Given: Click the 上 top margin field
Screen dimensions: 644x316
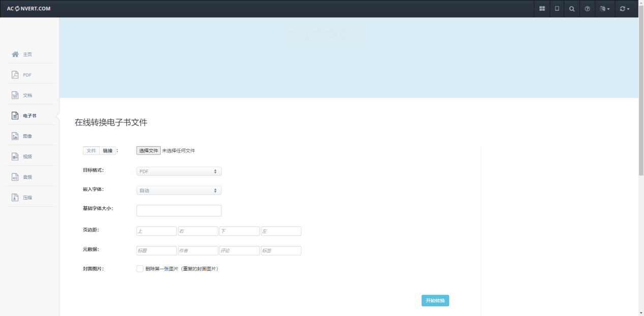Looking at the screenshot, I should [157, 231].
